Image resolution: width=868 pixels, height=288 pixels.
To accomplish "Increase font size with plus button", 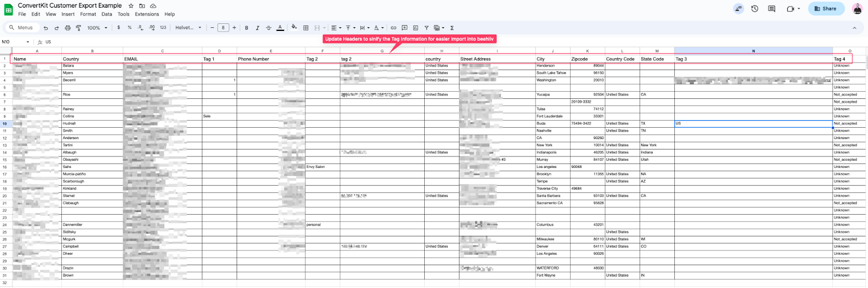I will click(x=234, y=28).
